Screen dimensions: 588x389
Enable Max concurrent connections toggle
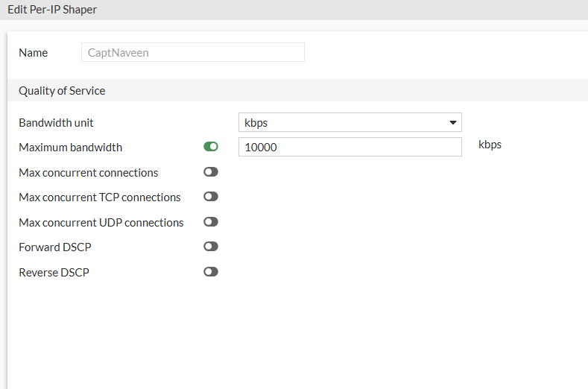click(x=211, y=172)
